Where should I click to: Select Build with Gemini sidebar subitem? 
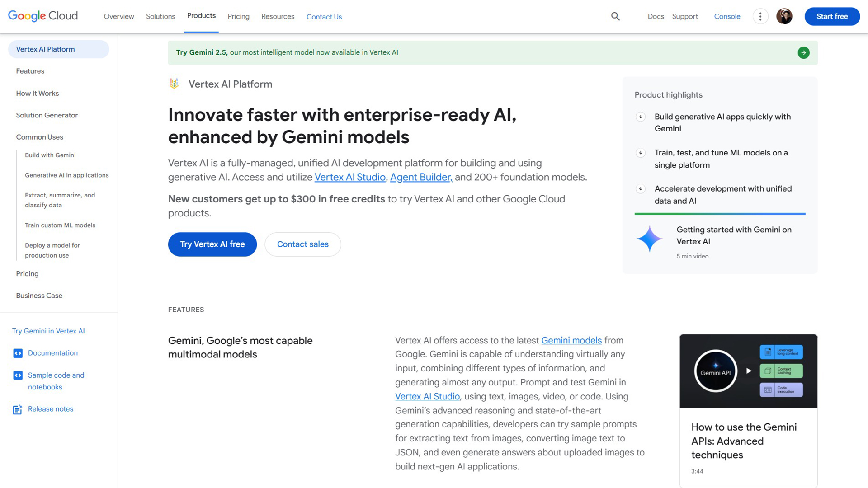(50, 155)
